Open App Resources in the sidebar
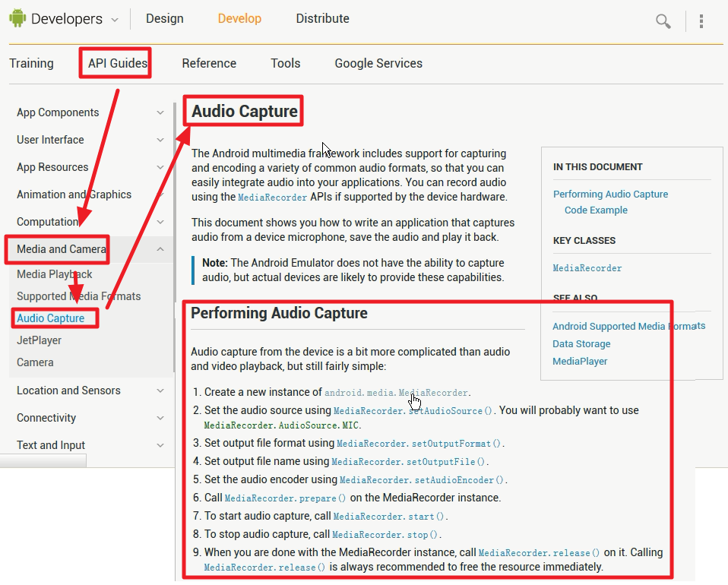 tap(52, 167)
